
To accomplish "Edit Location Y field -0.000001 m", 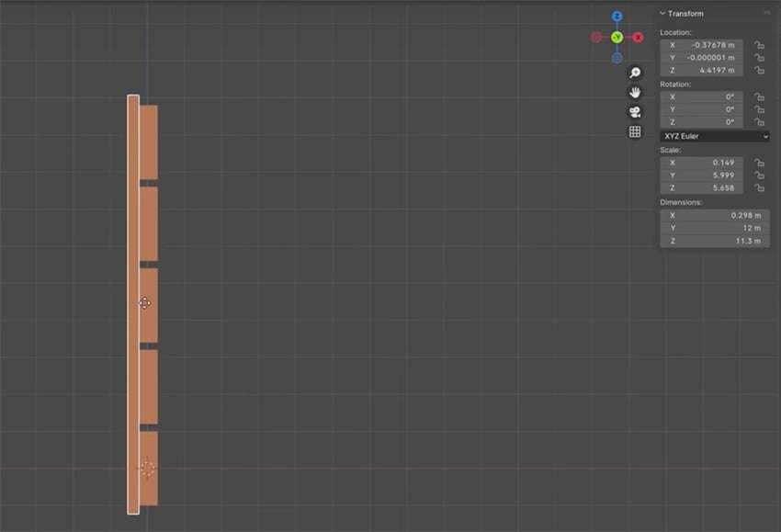I will coord(702,58).
